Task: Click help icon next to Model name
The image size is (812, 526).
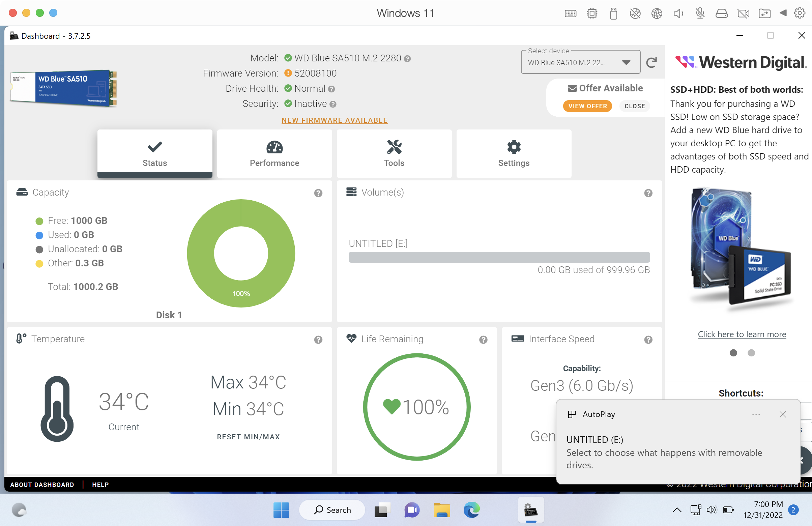Action: click(x=407, y=59)
